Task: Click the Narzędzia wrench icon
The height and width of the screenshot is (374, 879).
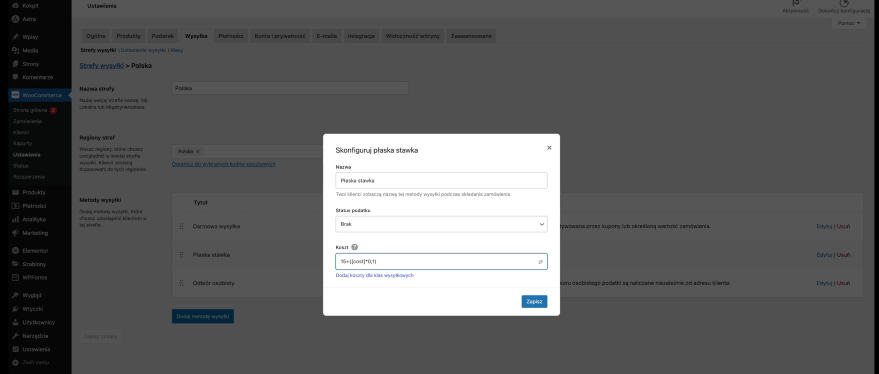Action: point(16,336)
